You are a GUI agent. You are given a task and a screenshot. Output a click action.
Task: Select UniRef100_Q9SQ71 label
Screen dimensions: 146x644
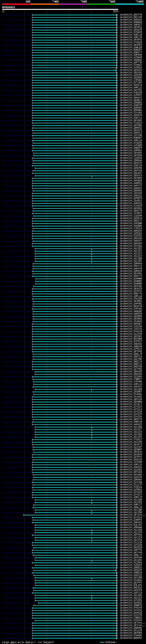[131, 570]
